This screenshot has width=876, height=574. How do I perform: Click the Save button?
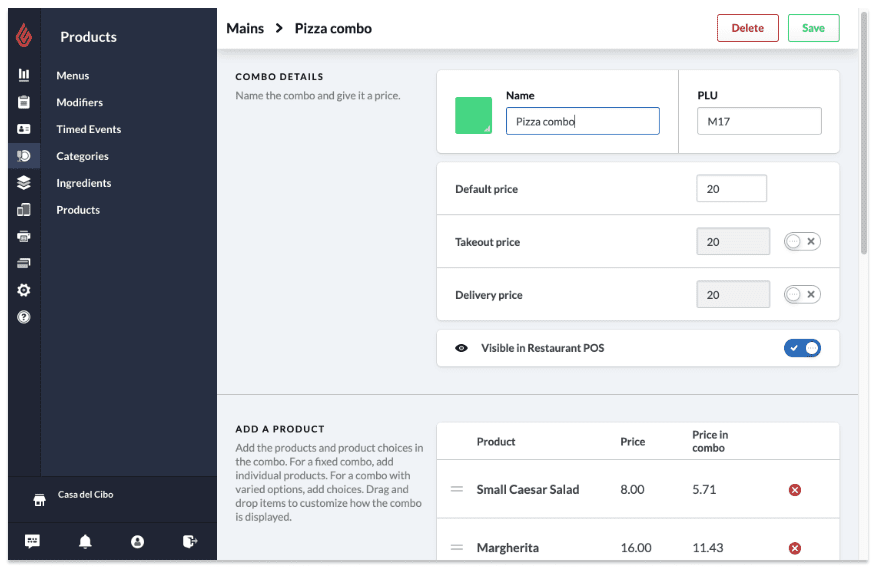tap(813, 28)
